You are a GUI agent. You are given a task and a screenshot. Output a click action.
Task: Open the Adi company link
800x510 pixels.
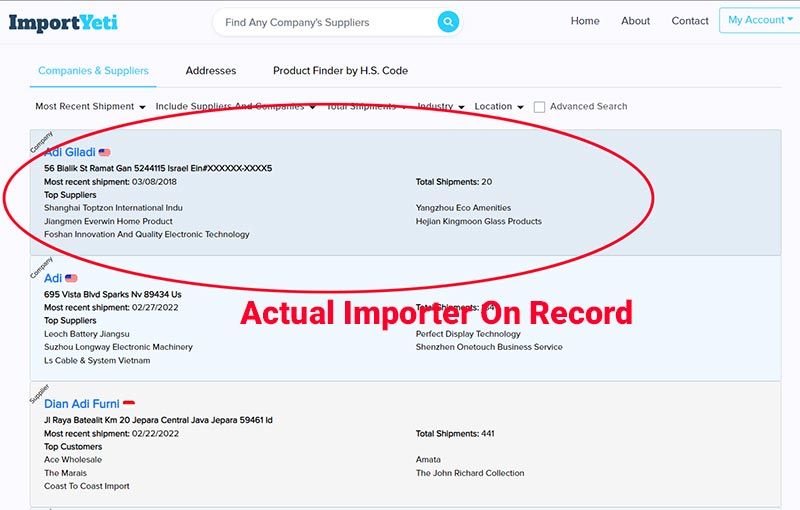pyautogui.click(x=53, y=278)
